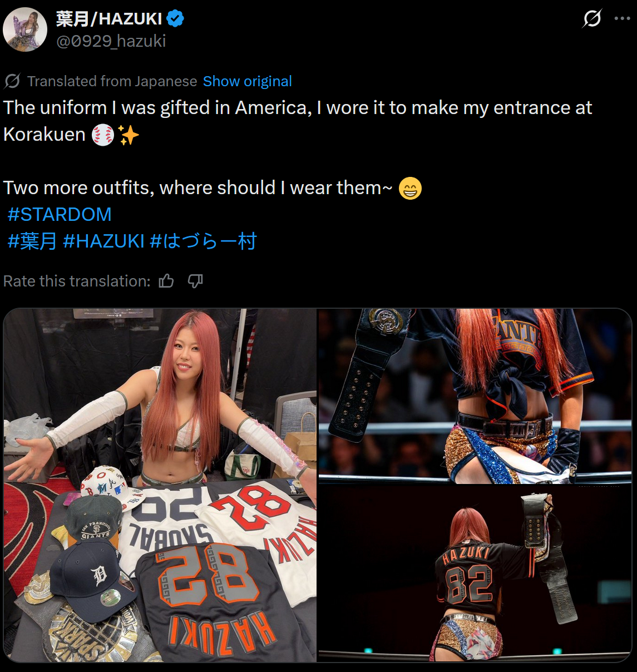Open the photo of jerseys on table

[x=160, y=485]
